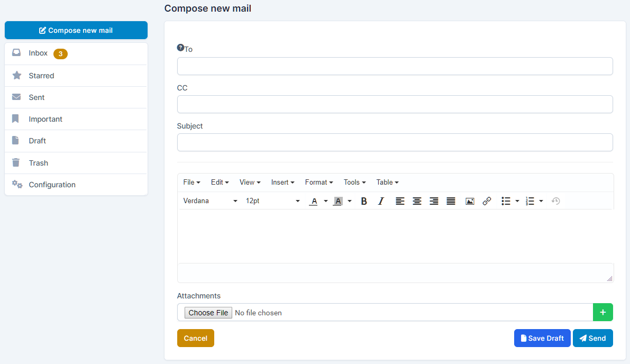The width and height of the screenshot is (630, 364).
Task: Center align the message text
Action: [417, 201]
